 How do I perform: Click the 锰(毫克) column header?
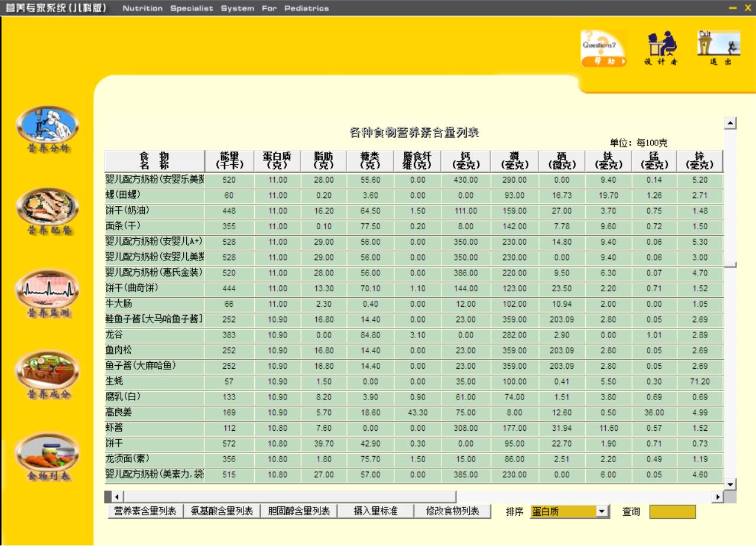(654, 161)
